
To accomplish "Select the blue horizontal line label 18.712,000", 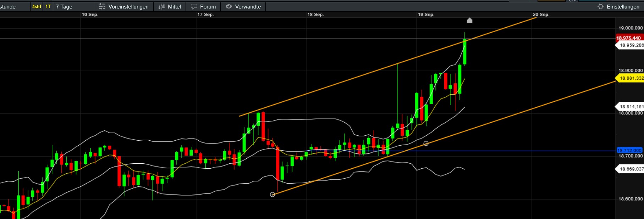I will [629, 151].
